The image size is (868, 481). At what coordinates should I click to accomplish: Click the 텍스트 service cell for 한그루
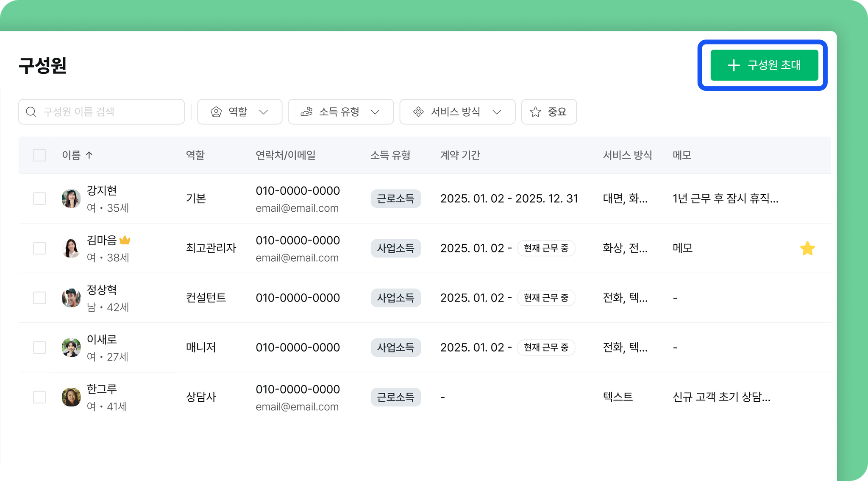click(618, 397)
